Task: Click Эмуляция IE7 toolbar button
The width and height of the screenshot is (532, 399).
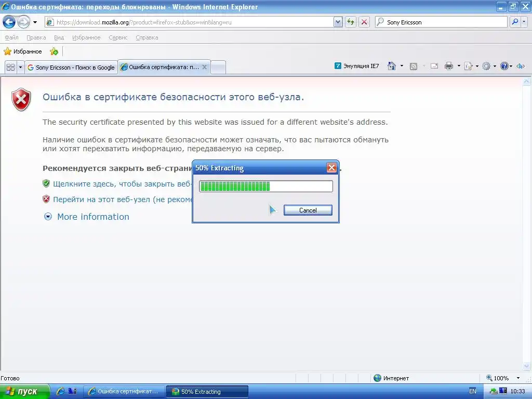Action: click(356, 66)
